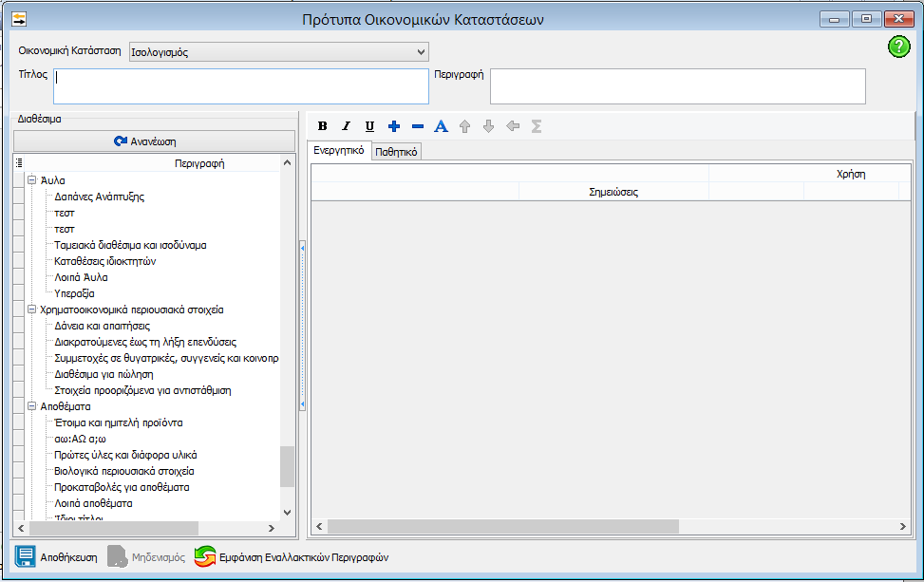Select Δάνεια και απαιτήσεις item
Viewport: 924px width, 582px height.
click(x=102, y=326)
